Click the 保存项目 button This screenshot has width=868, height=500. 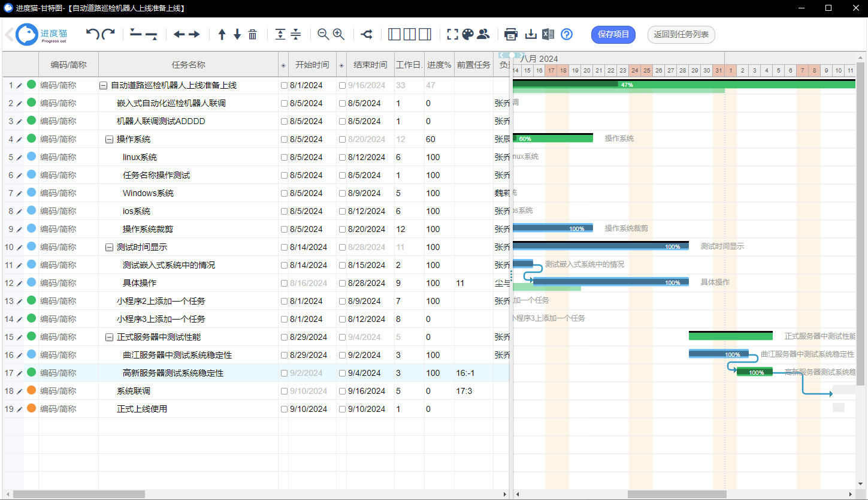click(613, 35)
